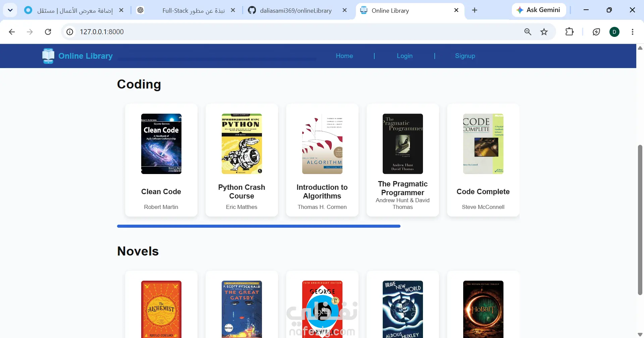This screenshot has width=644, height=338.
Task: Click author name Thomas H. Cormen
Action: (322, 207)
